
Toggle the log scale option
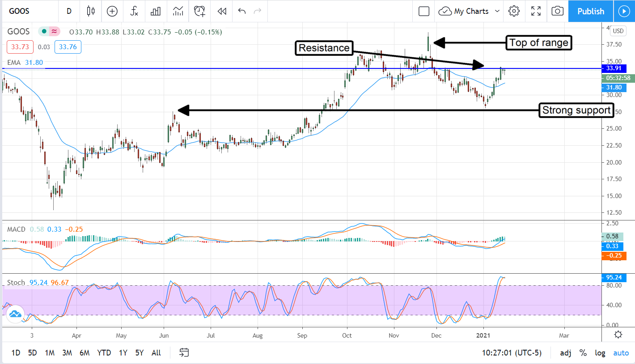[600, 353]
